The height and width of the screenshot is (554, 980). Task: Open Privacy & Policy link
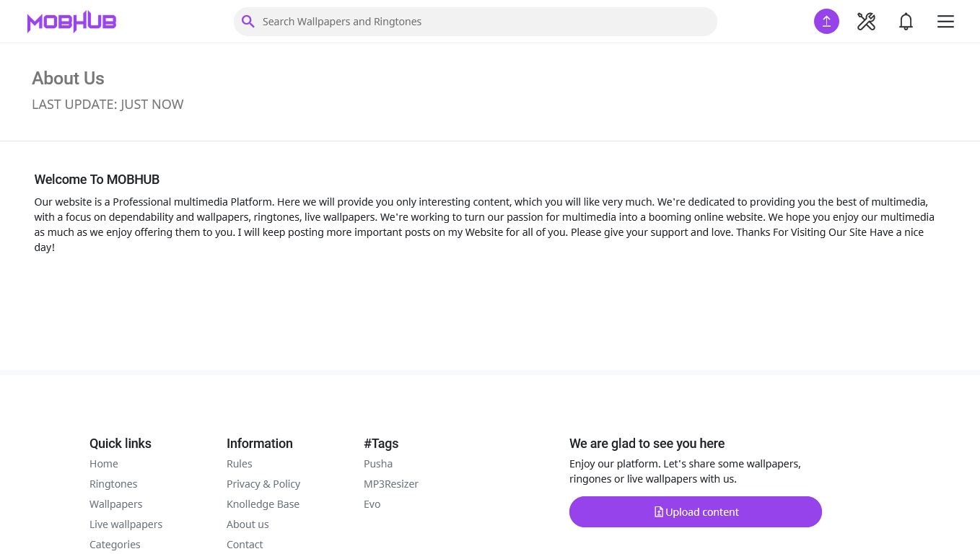coord(263,484)
